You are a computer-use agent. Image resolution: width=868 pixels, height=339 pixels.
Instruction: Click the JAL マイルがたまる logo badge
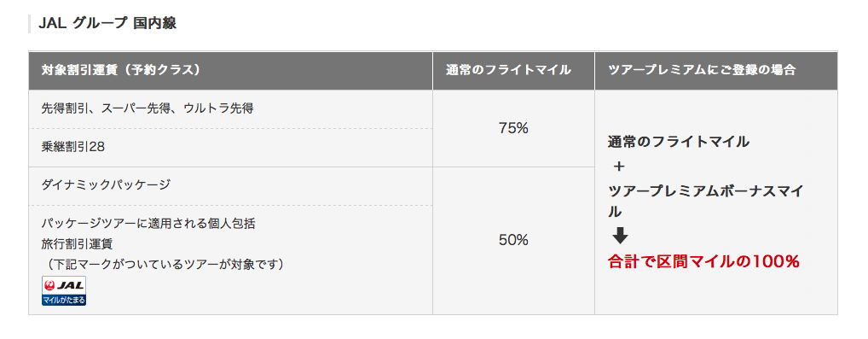pyautogui.click(x=64, y=290)
